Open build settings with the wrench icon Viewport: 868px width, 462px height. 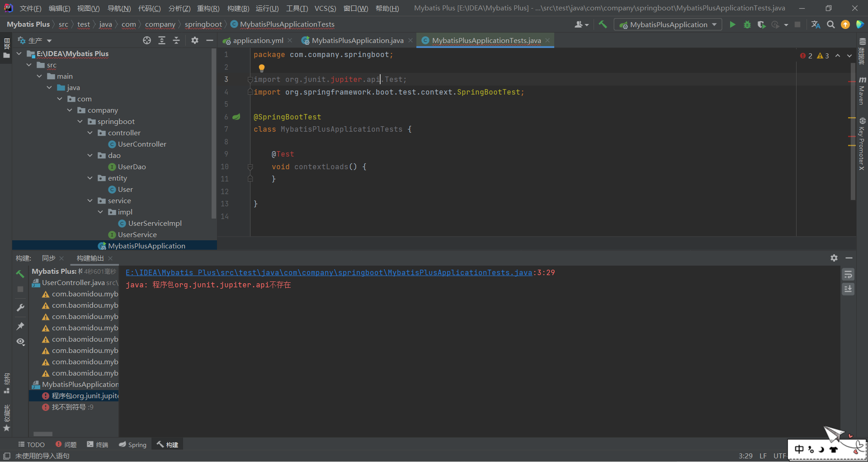(x=20, y=308)
